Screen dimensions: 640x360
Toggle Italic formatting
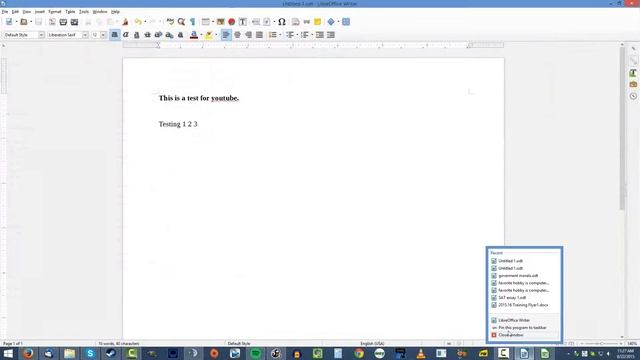pos(126,35)
